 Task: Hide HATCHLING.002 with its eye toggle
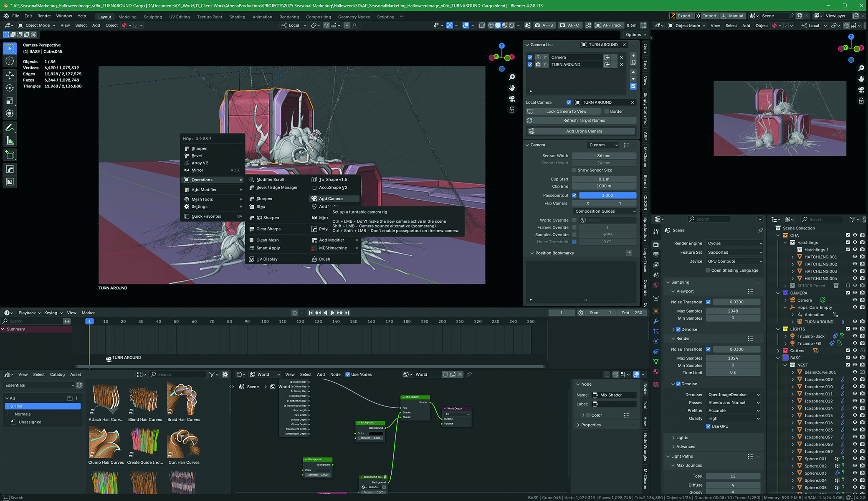point(854,264)
